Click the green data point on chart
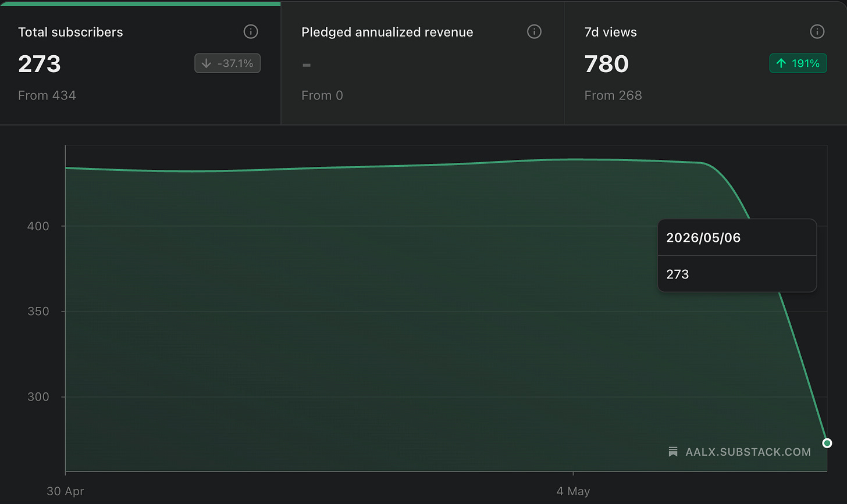Screen dimensions: 847x504 point(827,443)
